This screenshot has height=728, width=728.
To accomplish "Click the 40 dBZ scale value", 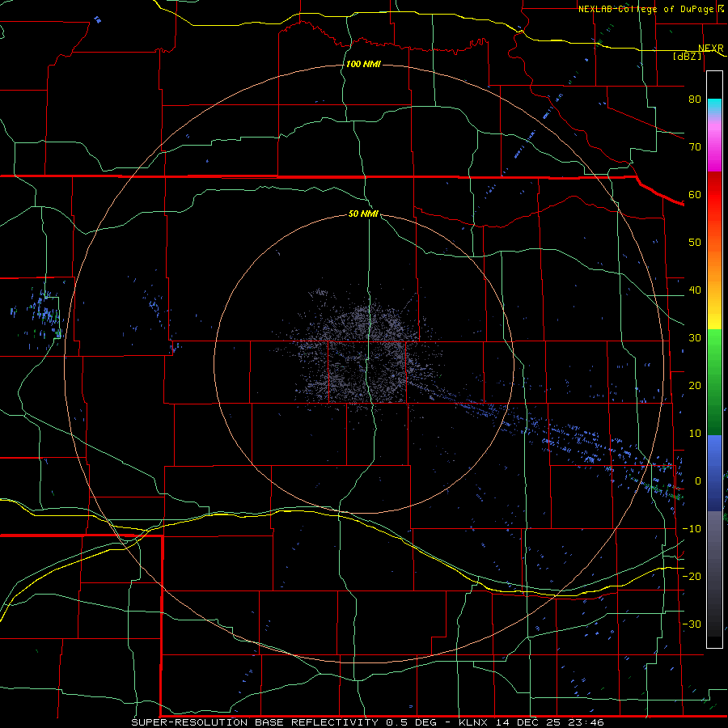I will tap(695, 290).
